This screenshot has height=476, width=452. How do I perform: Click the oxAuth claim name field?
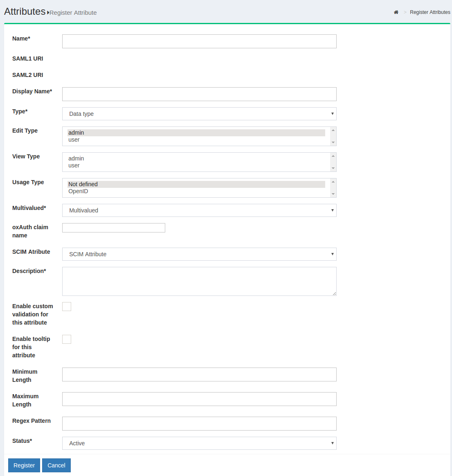point(114,228)
